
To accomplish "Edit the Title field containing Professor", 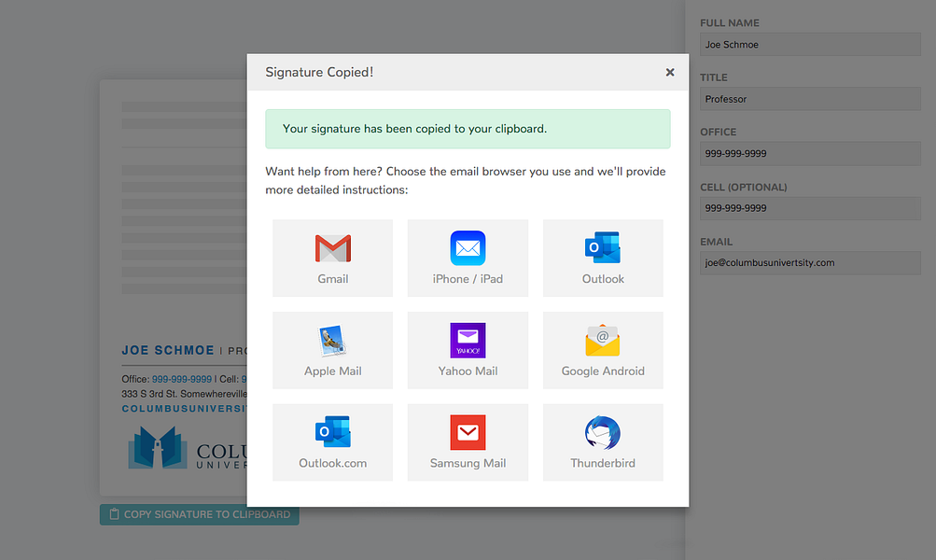I will [810, 99].
